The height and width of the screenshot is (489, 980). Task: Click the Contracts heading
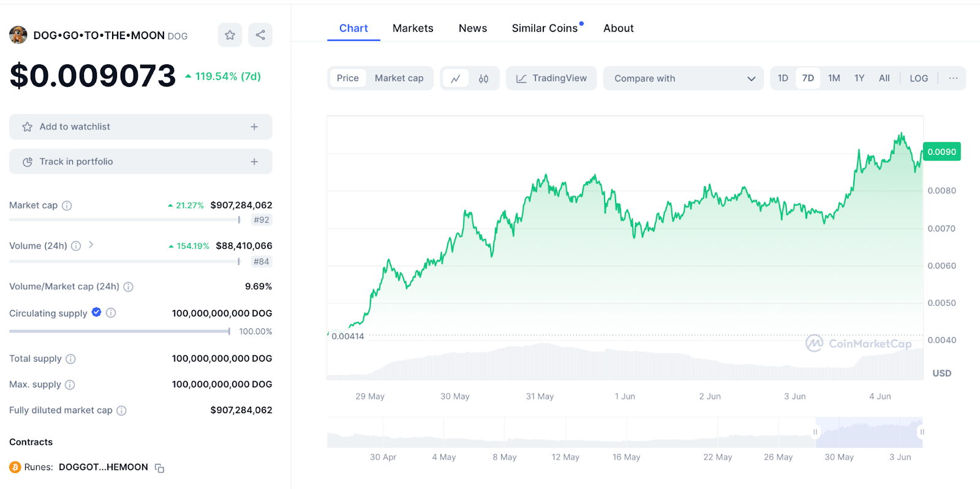point(31,442)
